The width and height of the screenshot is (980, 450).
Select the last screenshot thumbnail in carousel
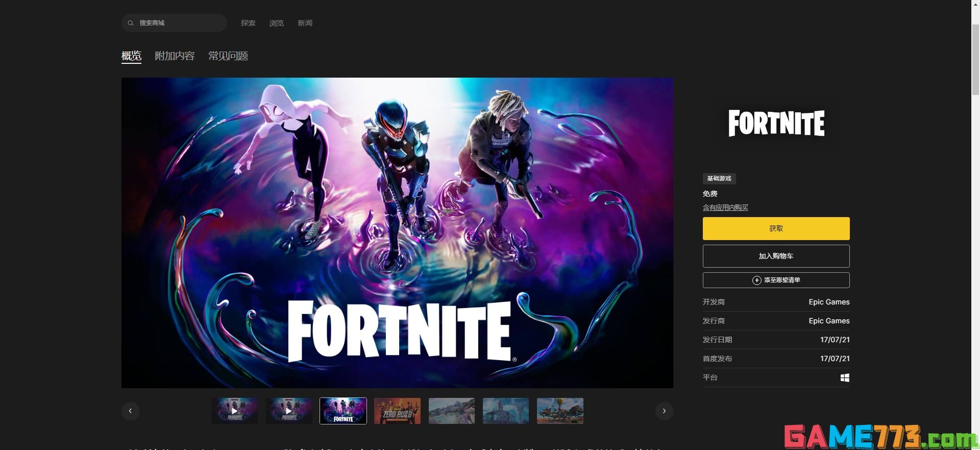560,411
